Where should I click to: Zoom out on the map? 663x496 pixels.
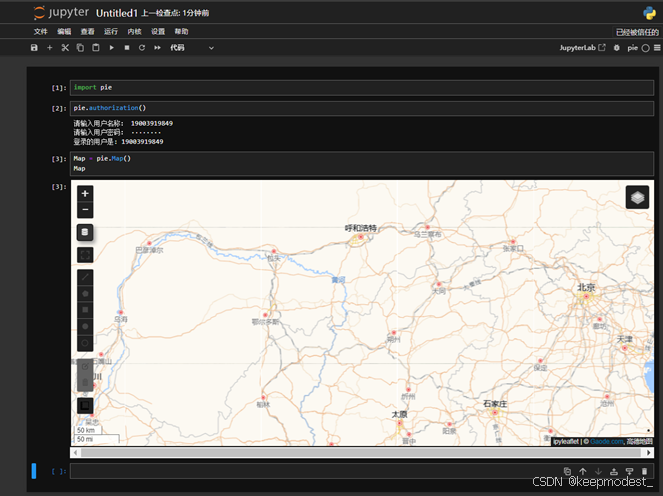85,210
